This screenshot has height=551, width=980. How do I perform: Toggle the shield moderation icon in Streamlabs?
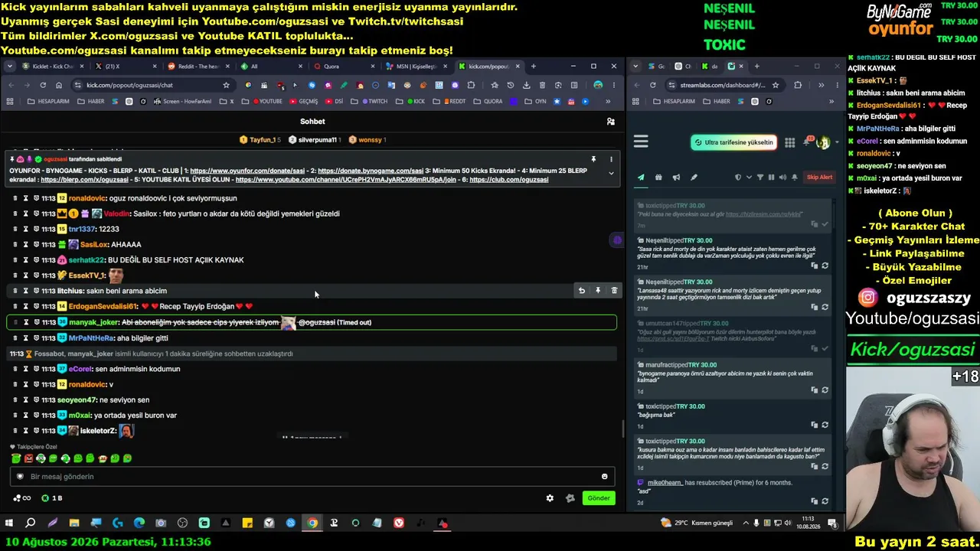point(738,178)
